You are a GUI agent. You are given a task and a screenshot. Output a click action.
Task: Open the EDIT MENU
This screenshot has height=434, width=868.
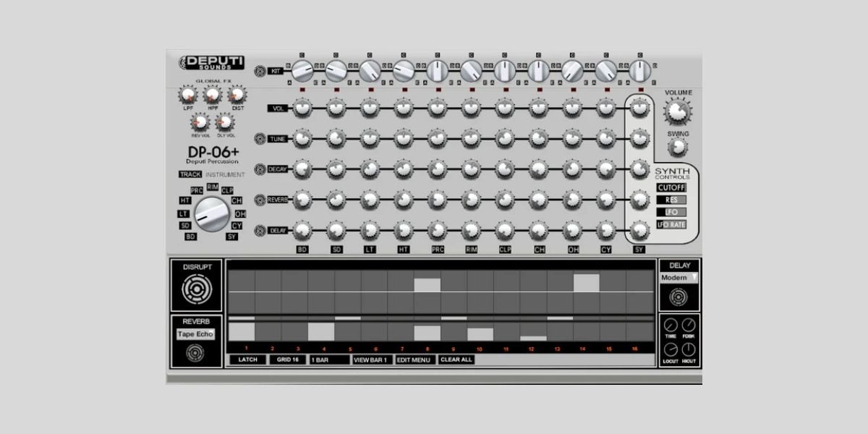(415, 359)
